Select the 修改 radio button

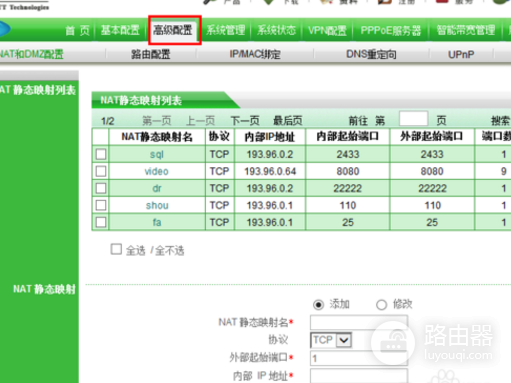tap(382, 305)
